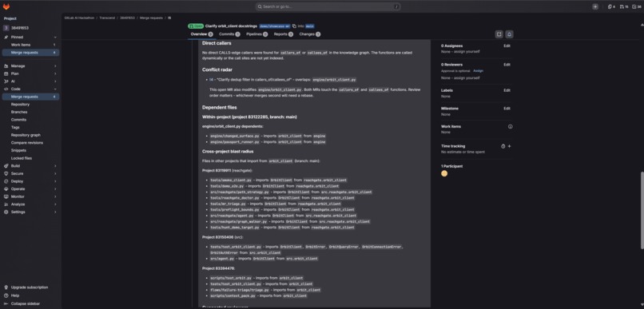644x309 pixels.
Task: Focus the Search or go to field
Action: (x=328, y=6)
